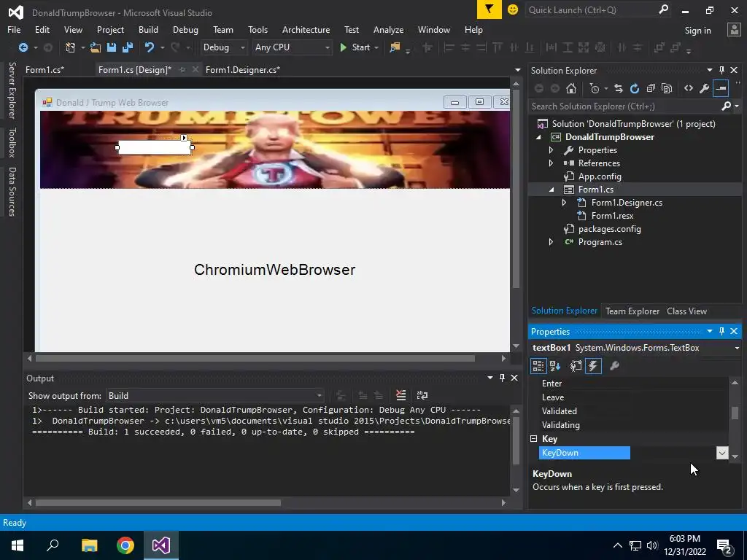Open the Show output from Build dropdown
Viewport: 747px width, 560px height.
point(320,396)
